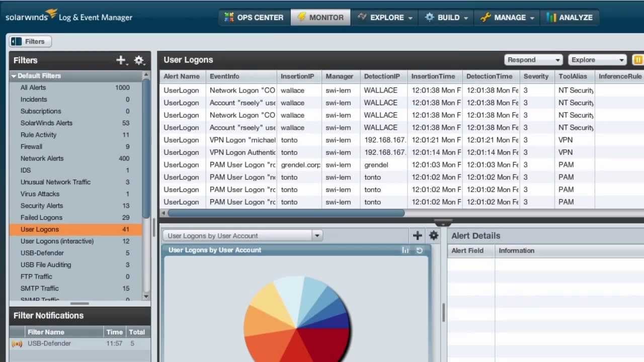Screen dimensions: 644x362
Task: Show the Security Alerts filter
Action: [75, 206]
